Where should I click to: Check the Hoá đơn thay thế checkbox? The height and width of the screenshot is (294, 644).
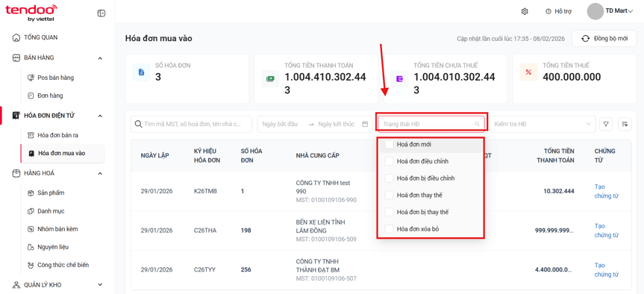(389, 196)
